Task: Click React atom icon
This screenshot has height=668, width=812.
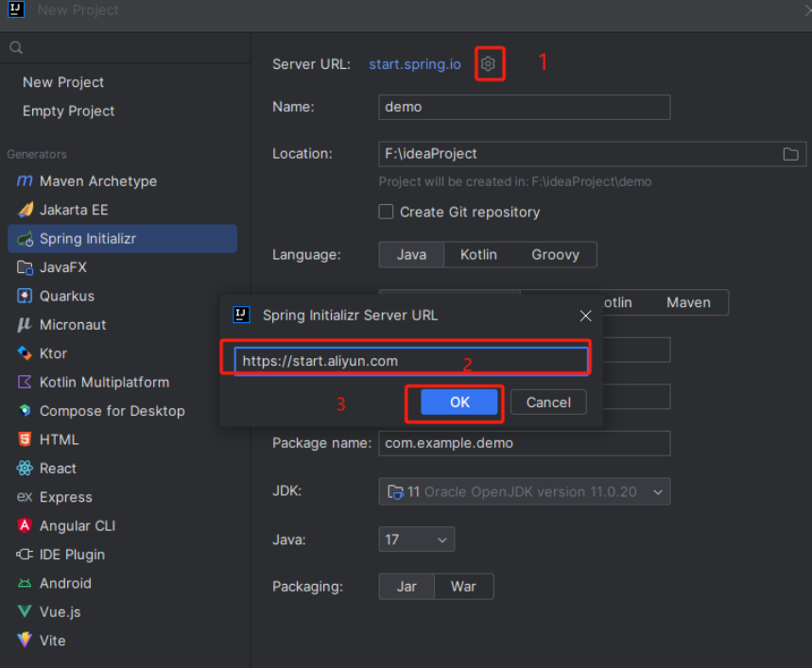Action: click(25, 469)
